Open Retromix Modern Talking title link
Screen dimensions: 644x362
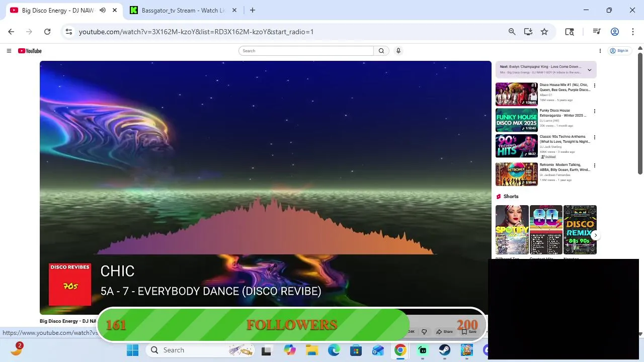565,167
